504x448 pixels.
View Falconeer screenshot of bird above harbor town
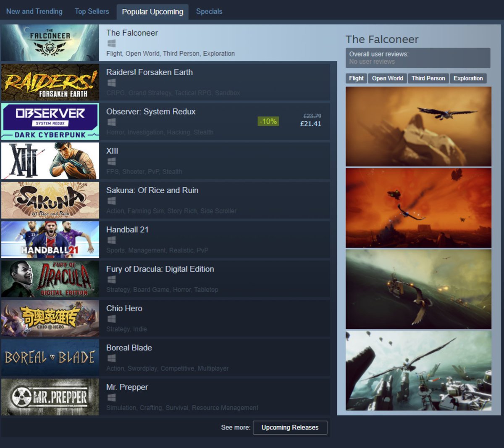(418, 371)
